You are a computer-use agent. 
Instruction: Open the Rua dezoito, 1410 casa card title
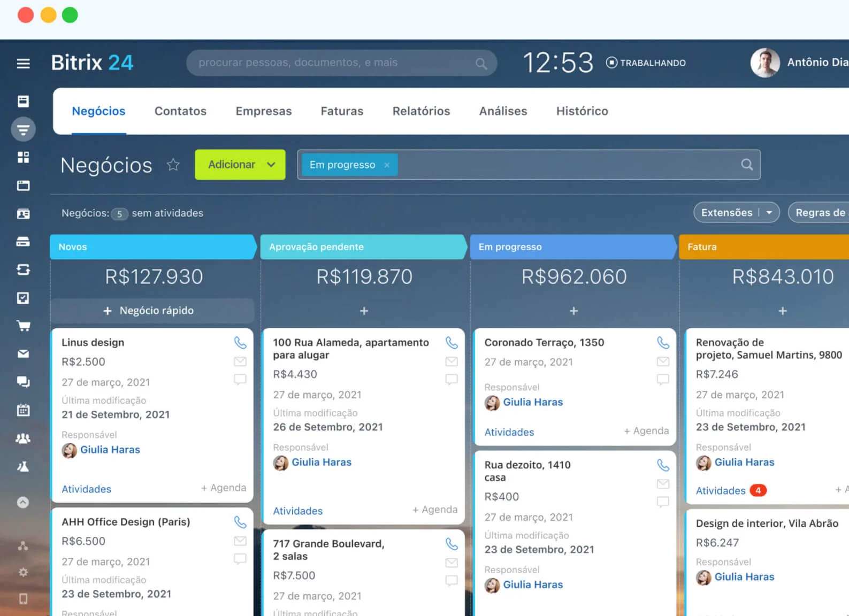tap(527, 471)
